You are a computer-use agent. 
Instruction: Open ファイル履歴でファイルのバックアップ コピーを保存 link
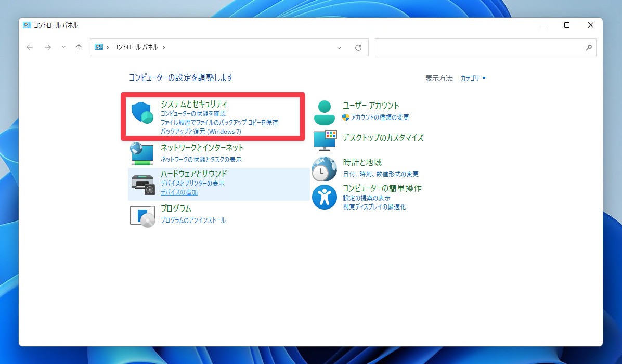[x=219, y=122]
